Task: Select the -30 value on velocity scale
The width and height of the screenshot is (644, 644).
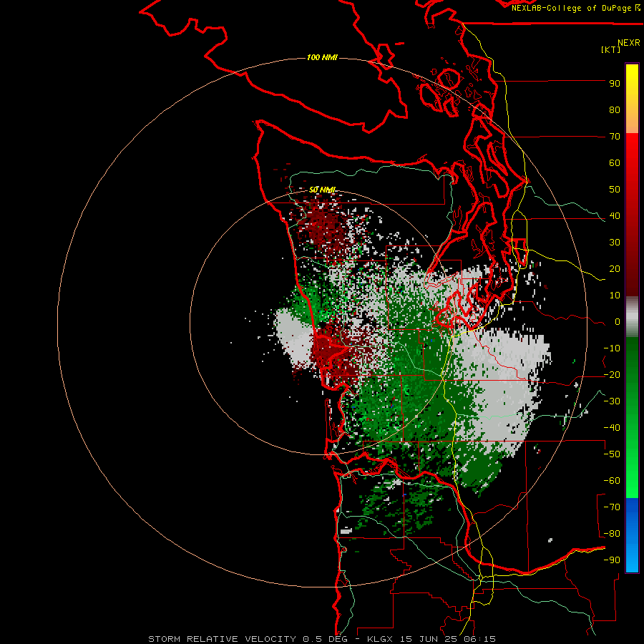Action: coord(612,401)
